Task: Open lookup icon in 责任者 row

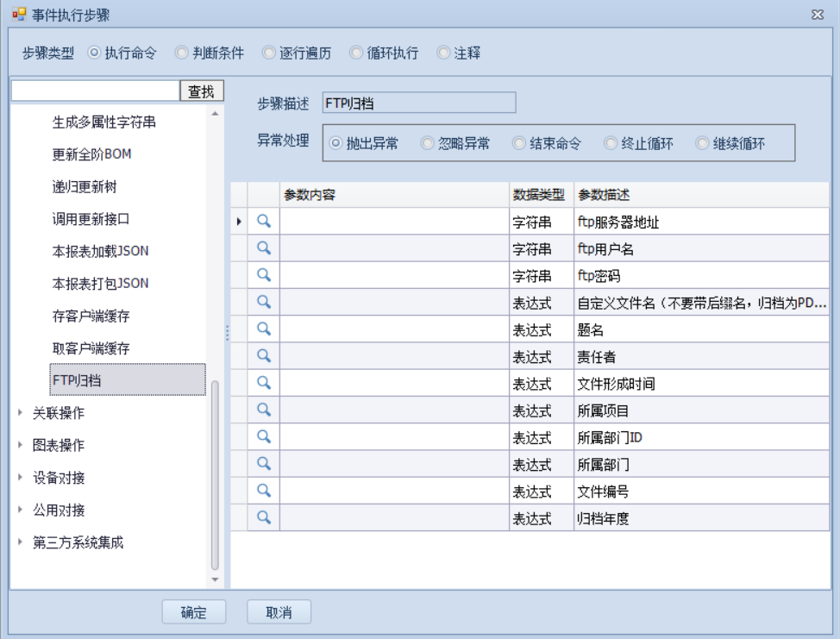Action: click(x=264, y=355)
